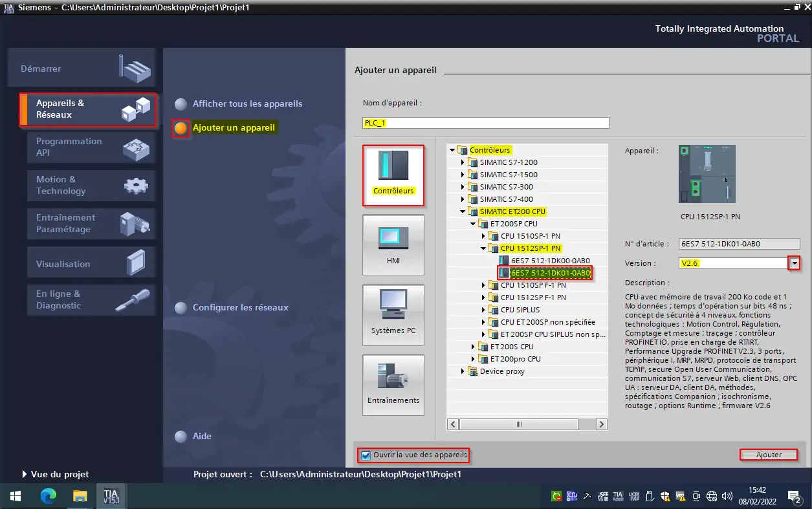Click the ET 200S CPU folder icon
This screenshot has width=812, height=509.
[x=483, y=347]
